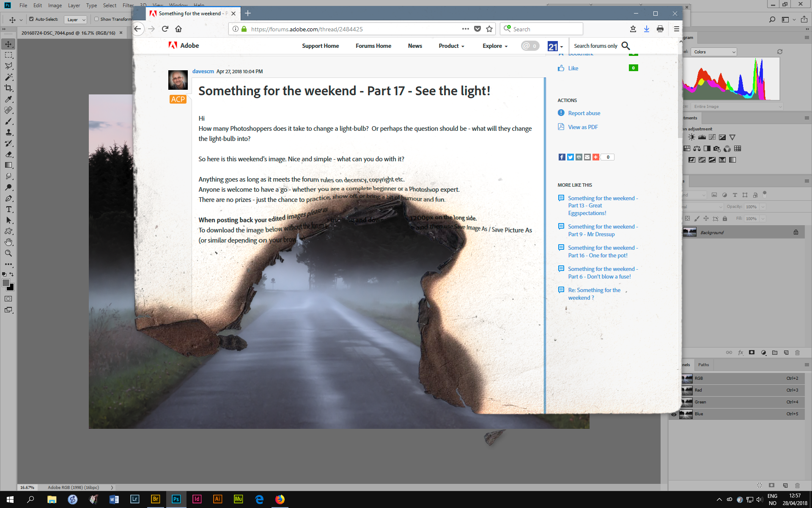Select the Hand tool
Screen dimensions: 812x508
[8, 242]
